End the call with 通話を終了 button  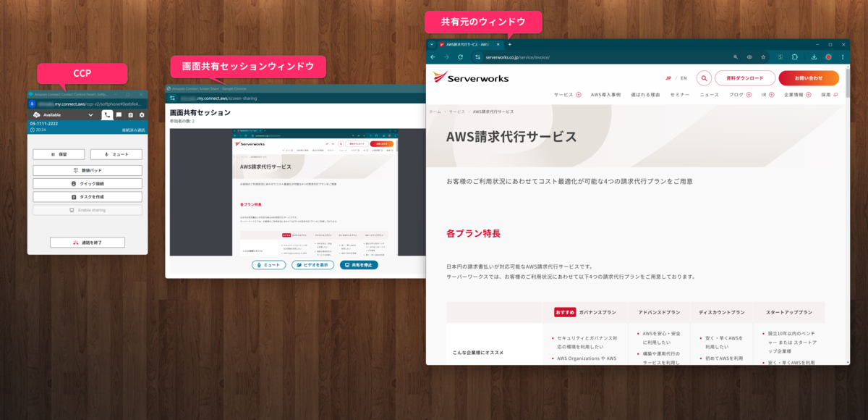click(88, 243)
